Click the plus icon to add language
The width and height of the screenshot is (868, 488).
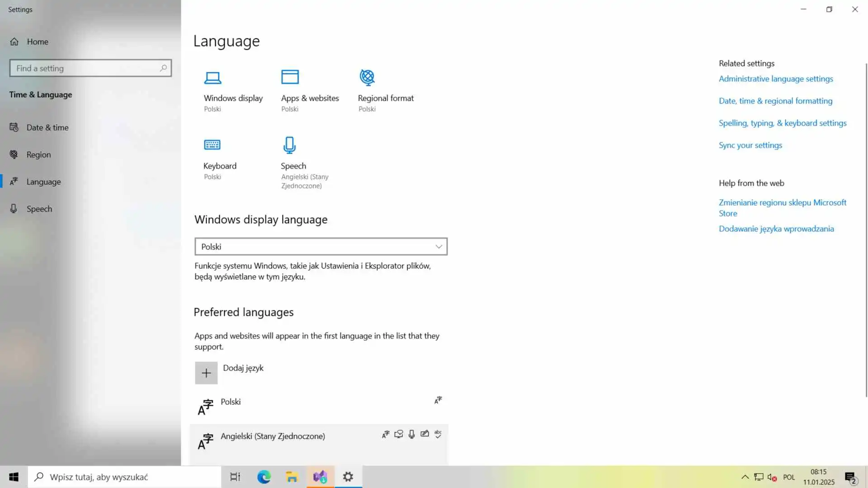[x=206, y=373]
